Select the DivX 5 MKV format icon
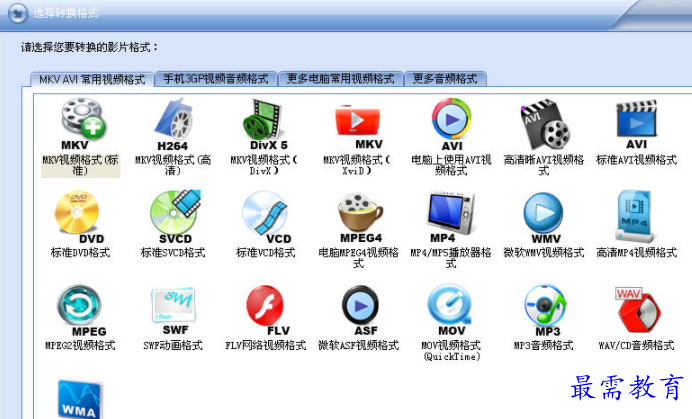Viewport: 692px width, 419px height. point(266,125)
